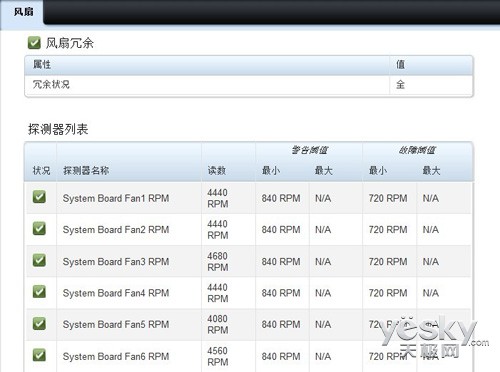Select Fan1 warning maximum N/A cell
The image size is (500, 372).
pos(323,198)
